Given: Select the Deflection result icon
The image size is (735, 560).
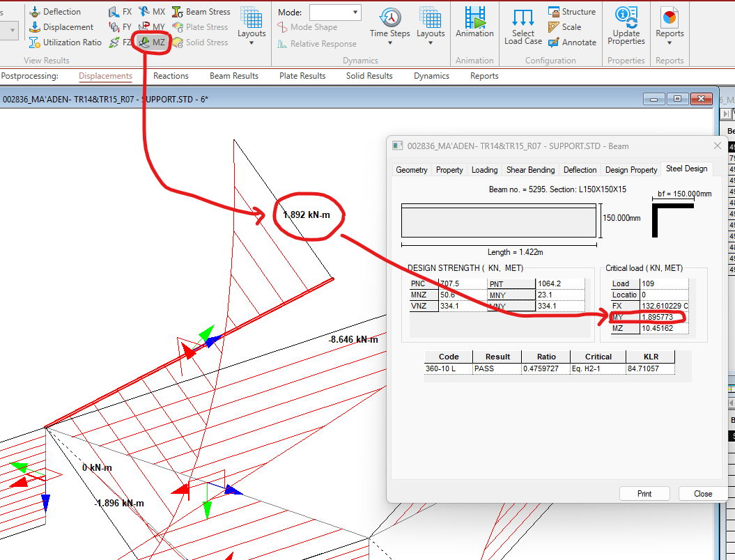Looking at the screenshot, I should (35, 12).
